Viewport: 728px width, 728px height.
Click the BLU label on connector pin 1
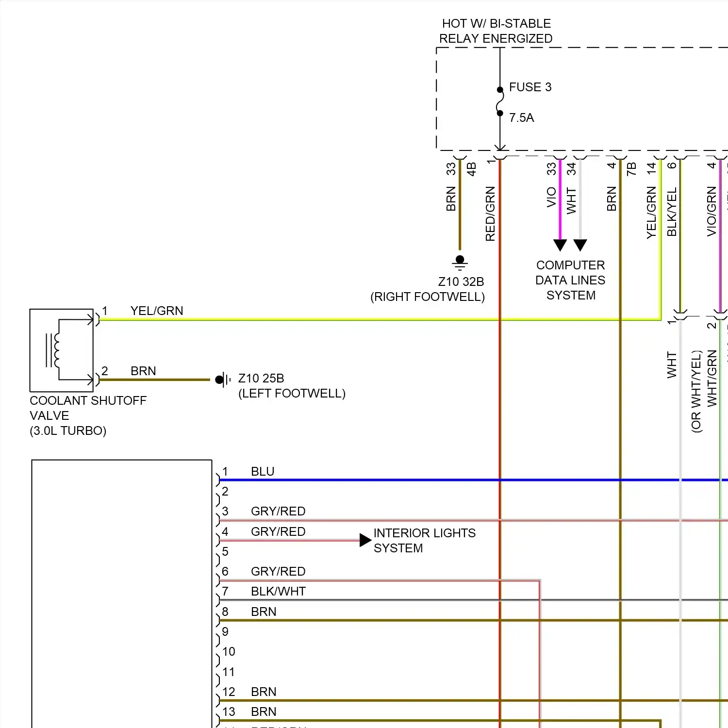click(263, 472)
